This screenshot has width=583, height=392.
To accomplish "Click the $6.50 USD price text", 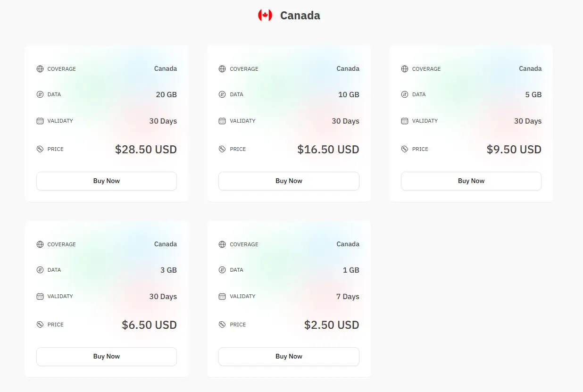I will coord(149,325).
